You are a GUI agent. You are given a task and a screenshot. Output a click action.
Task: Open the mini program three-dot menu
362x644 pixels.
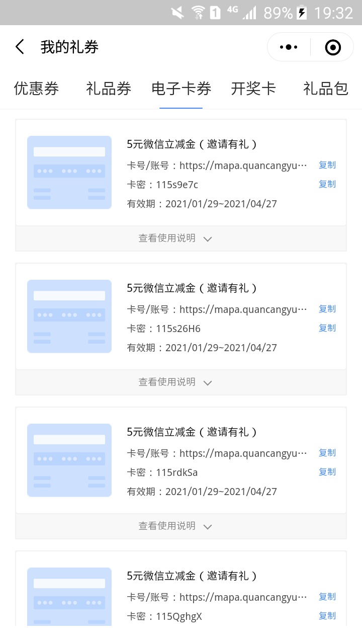pos(289,47)
